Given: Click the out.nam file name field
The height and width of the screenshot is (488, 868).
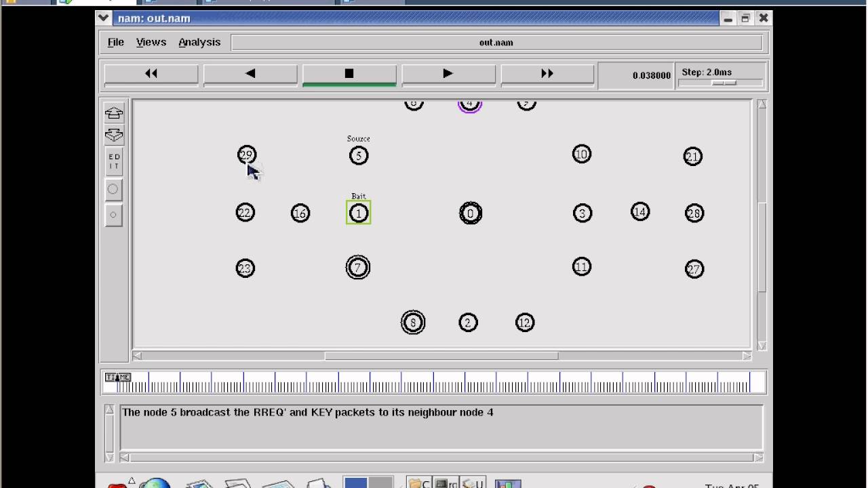Looking at the screenshot, I should [x=496, y=43].
